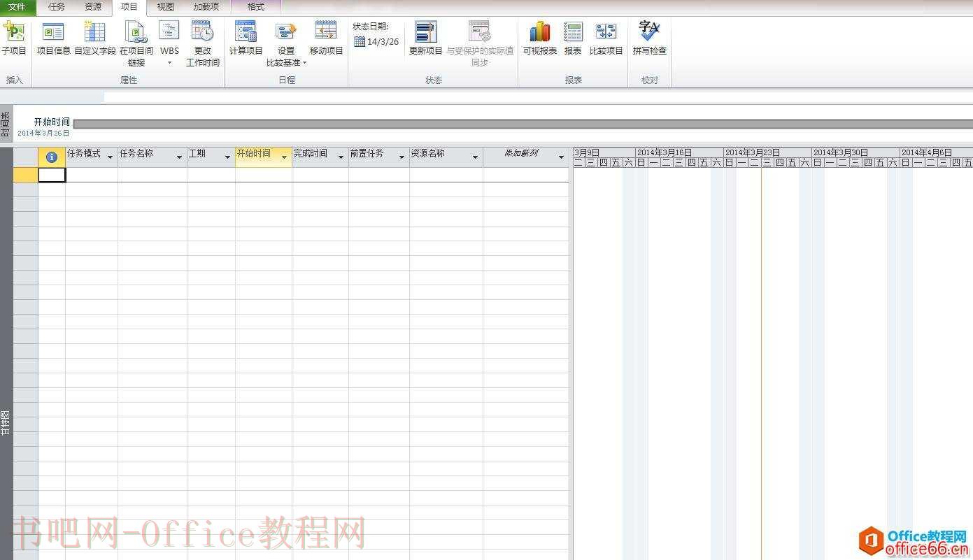Screen dimensions: 973x560
Task: Open 工期 column filter dropdown
Action: point(227,157)
